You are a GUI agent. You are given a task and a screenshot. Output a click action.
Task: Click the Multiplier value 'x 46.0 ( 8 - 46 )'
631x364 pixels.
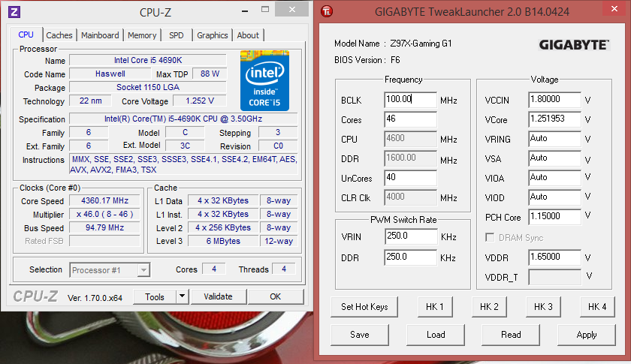tap(104, 214)
